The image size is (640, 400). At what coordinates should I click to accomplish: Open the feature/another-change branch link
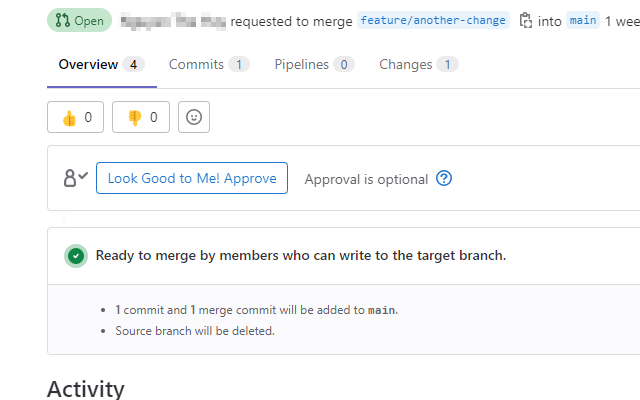(433, 20)
